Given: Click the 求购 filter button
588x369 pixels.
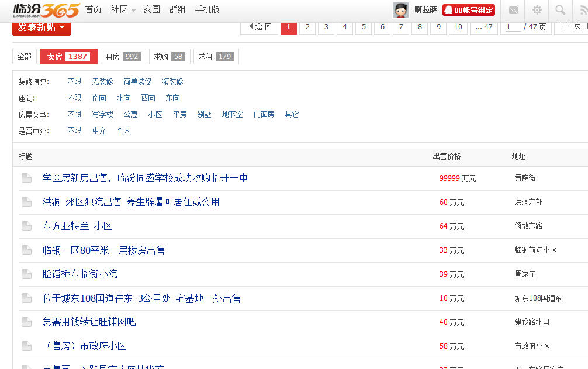Looking at the screenshot, I should 169,56.
